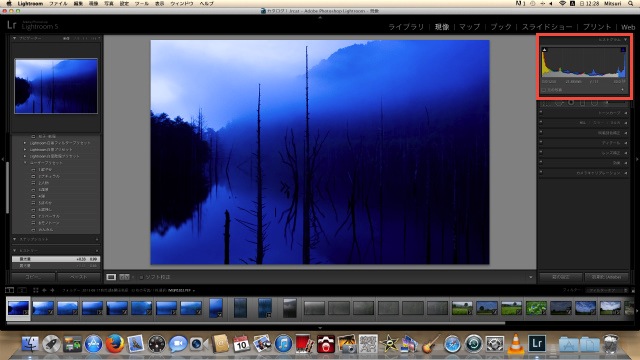Open the ファイル menu in menu bar
This screenshot has width=640, height=360.
pos(58,3)
